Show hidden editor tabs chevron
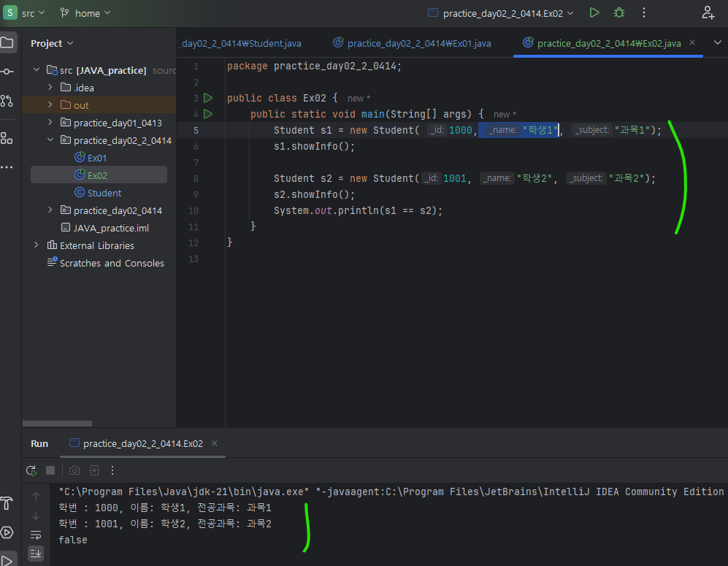The image size is (728, 566). pyautogui.click(x=717, y=42)
